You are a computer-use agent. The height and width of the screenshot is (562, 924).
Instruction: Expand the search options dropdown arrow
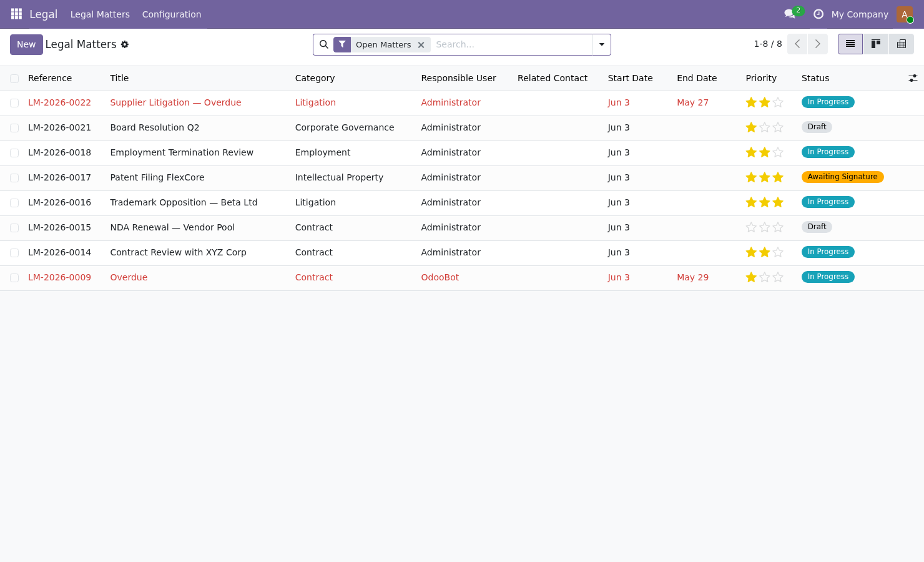coord(602,44)
